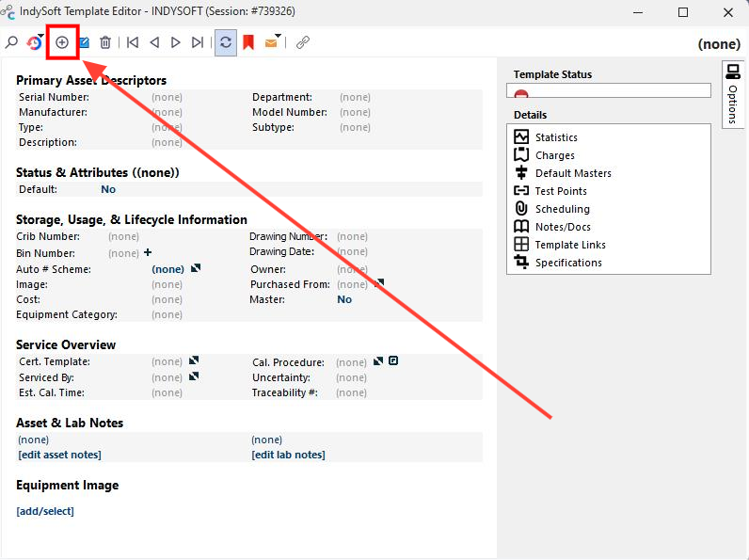Image resolution: width=749 pixels, height=560 pixels.
Task: Open the Options side tab
Action: tap(732, 94)
